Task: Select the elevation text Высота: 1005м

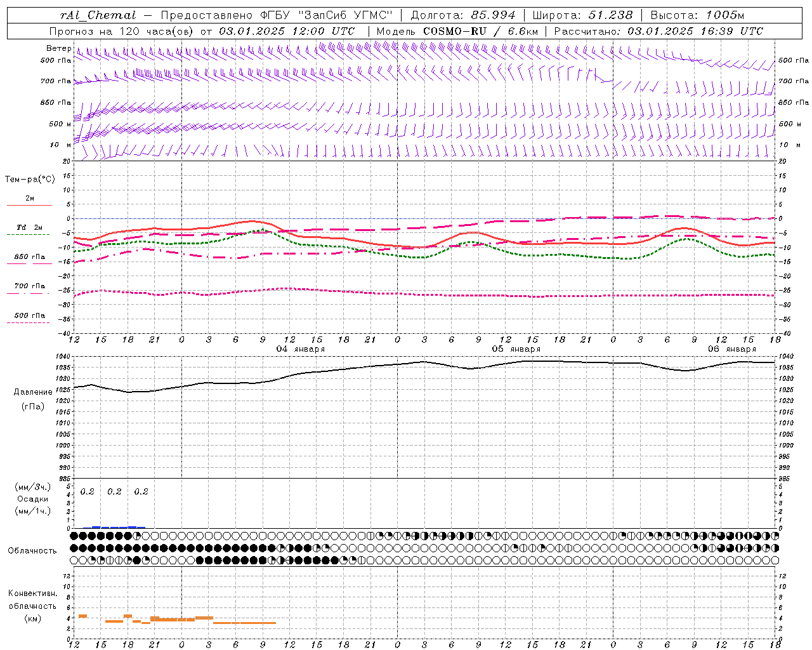Action: [x=697, y=15]
